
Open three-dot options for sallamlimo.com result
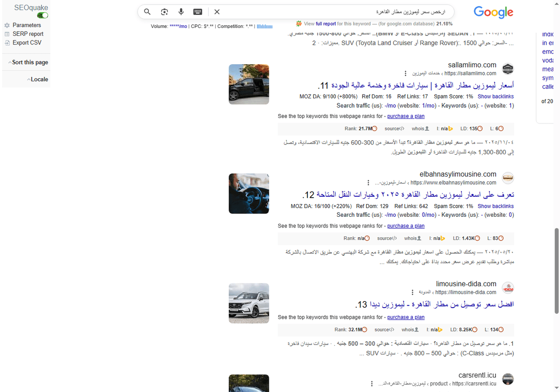click(x=405, y=73)
